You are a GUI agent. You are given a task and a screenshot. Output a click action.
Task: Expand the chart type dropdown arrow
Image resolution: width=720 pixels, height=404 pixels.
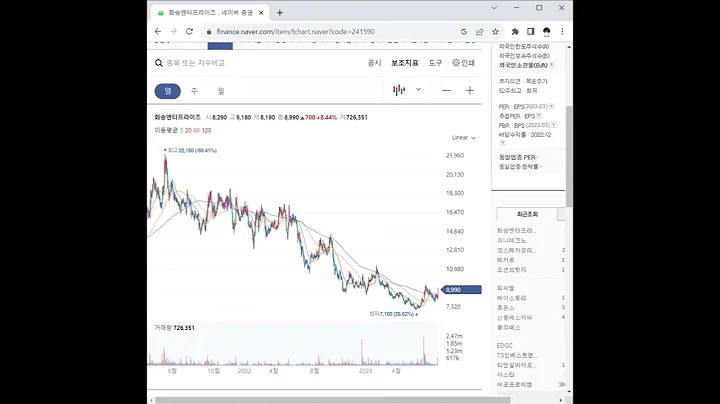pos(418,90)
